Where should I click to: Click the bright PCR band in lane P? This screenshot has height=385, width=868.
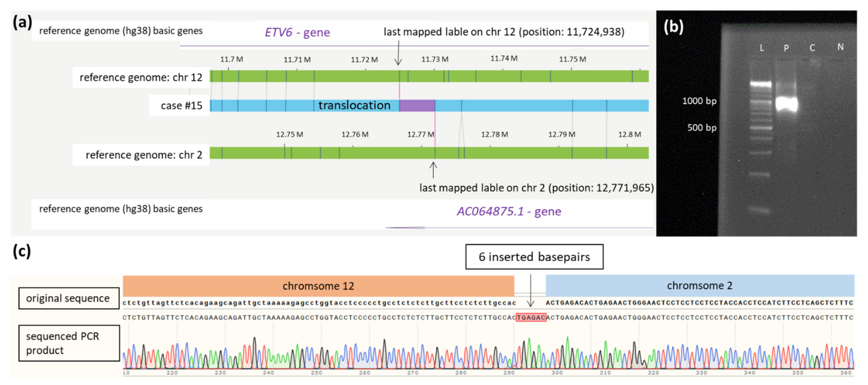(786, 104)
